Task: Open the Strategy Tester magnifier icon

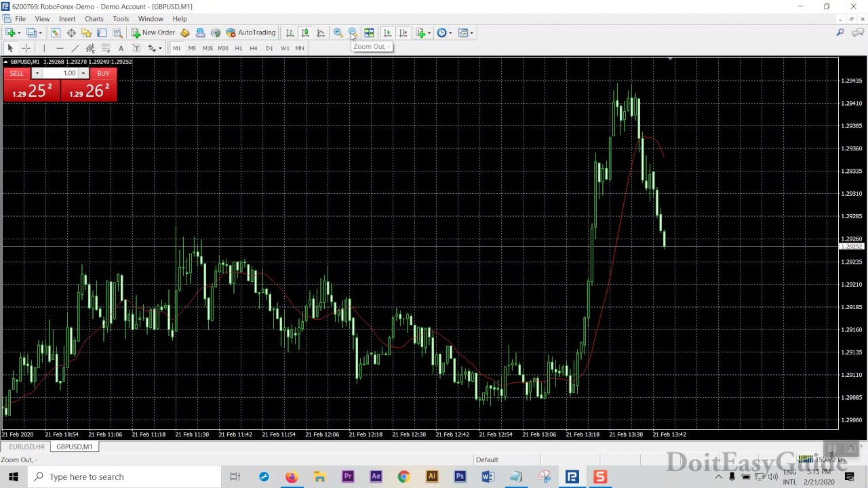Action: click(x=117, y=33)
